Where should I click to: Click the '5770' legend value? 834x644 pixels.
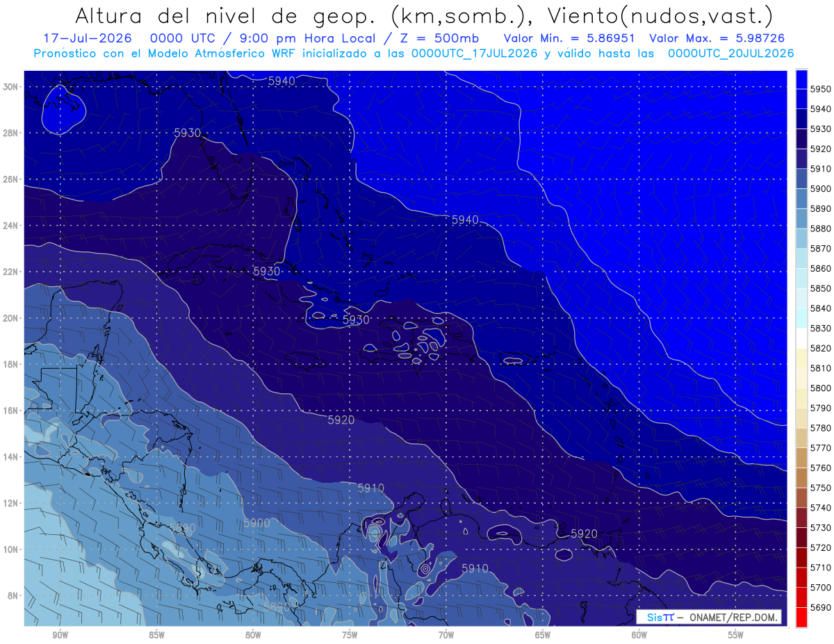coord(820,448)
